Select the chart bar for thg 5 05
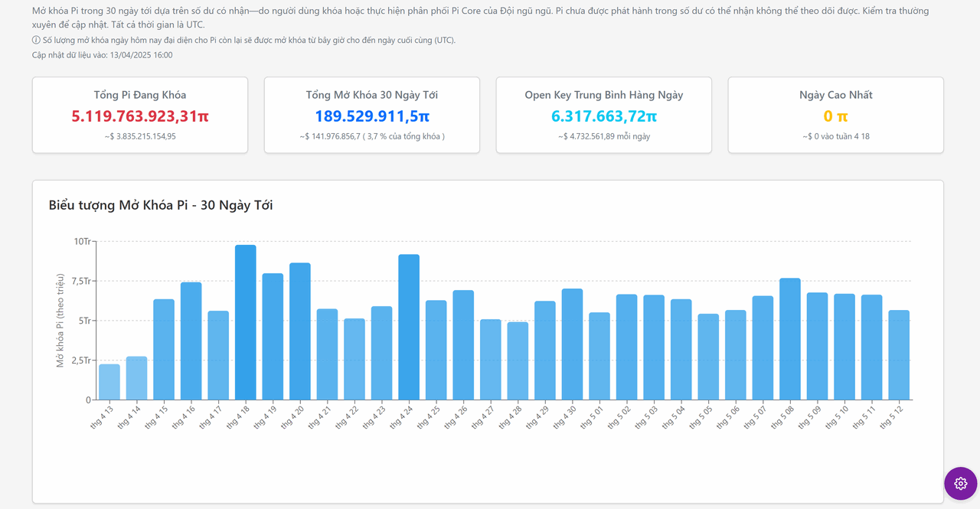The width and height of the screenshot is (980, 509). 708,357
